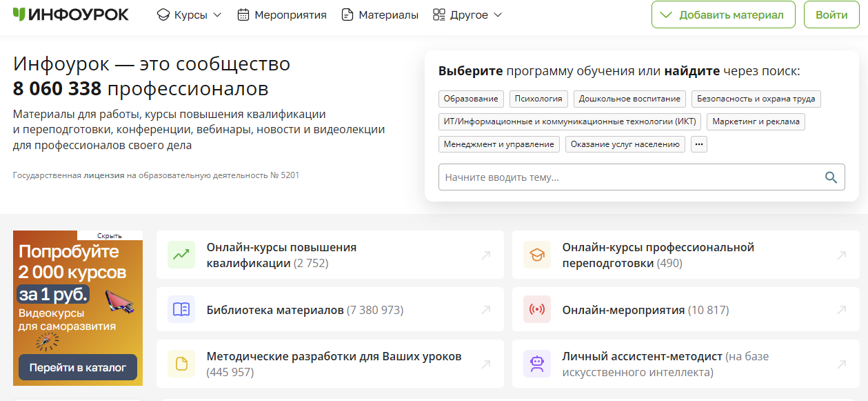Click the topic search input field

642,177
